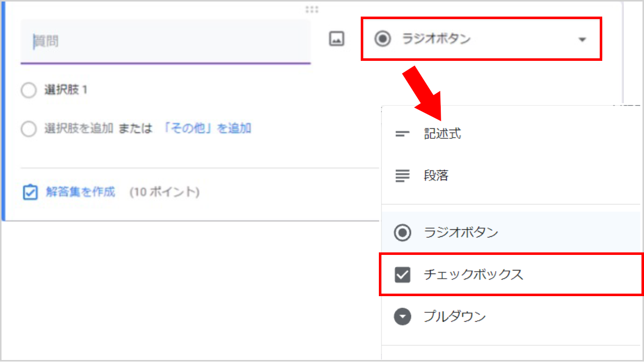Click the radio icon inside the question type selector
644x362 pixels.
[383, 39]
